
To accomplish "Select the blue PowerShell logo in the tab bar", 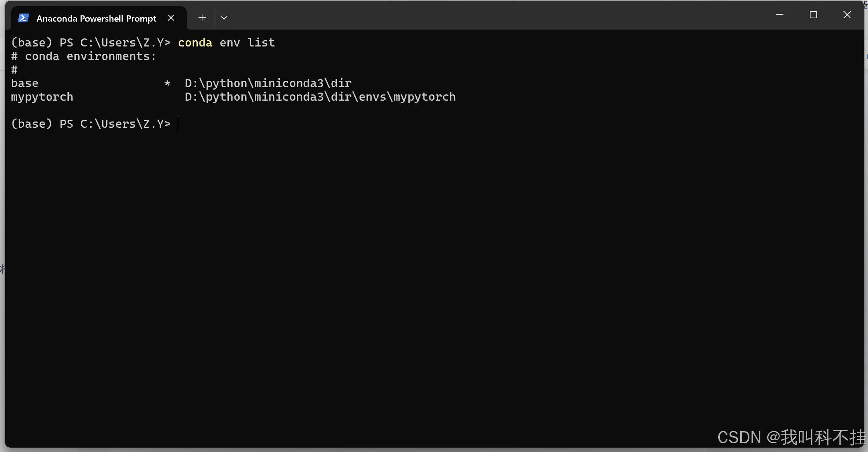I will tap(23, 17).
